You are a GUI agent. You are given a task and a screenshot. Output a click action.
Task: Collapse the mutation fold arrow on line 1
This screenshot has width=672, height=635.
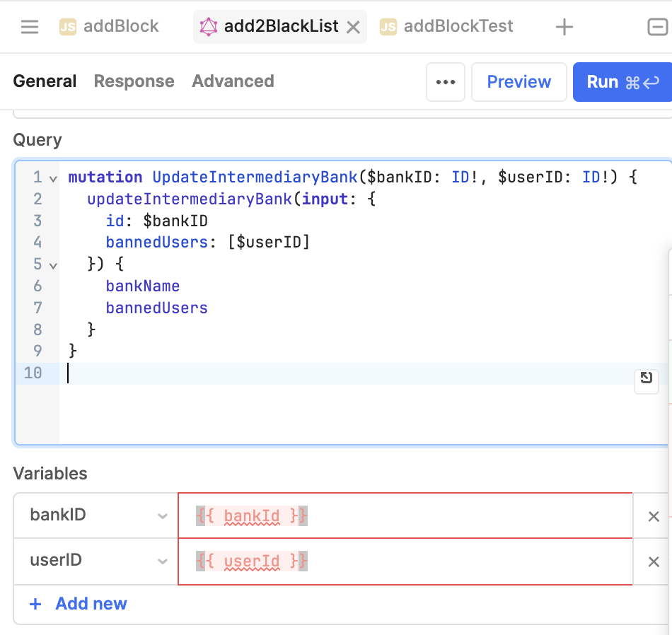(52, 177)
